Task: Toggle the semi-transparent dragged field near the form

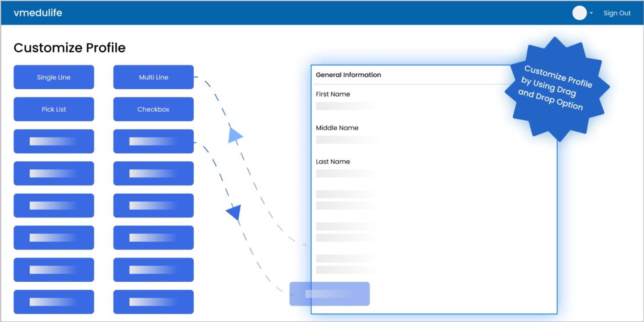Action: pyautogui.click(x=329, y=293)
